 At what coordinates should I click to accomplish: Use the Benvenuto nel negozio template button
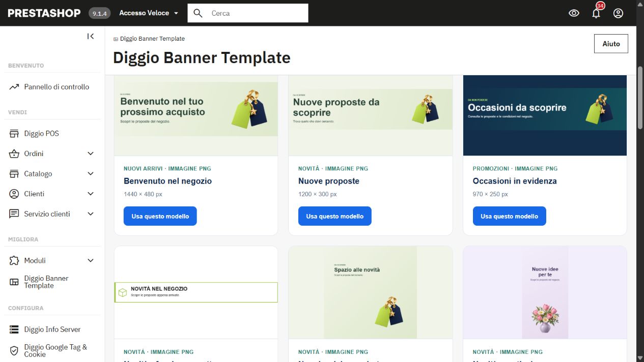160,216
